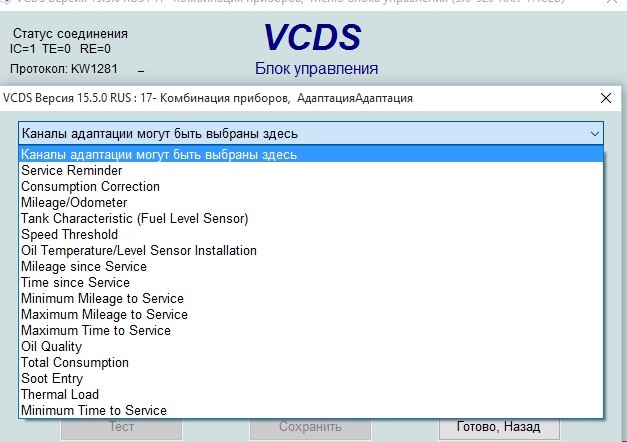This screenshot has height=442, width=627.
Task: Click the Готово, Назад button
Action: point(499,427)
